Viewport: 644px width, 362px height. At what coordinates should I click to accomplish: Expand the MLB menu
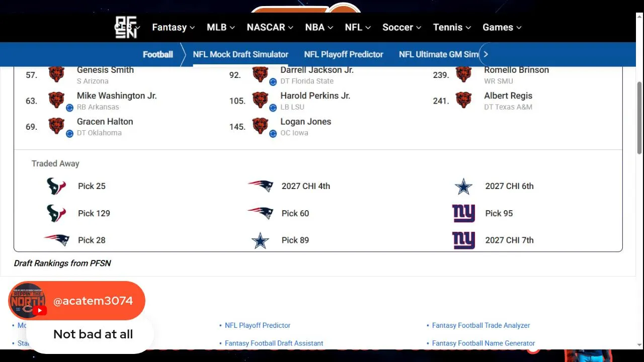221,27
